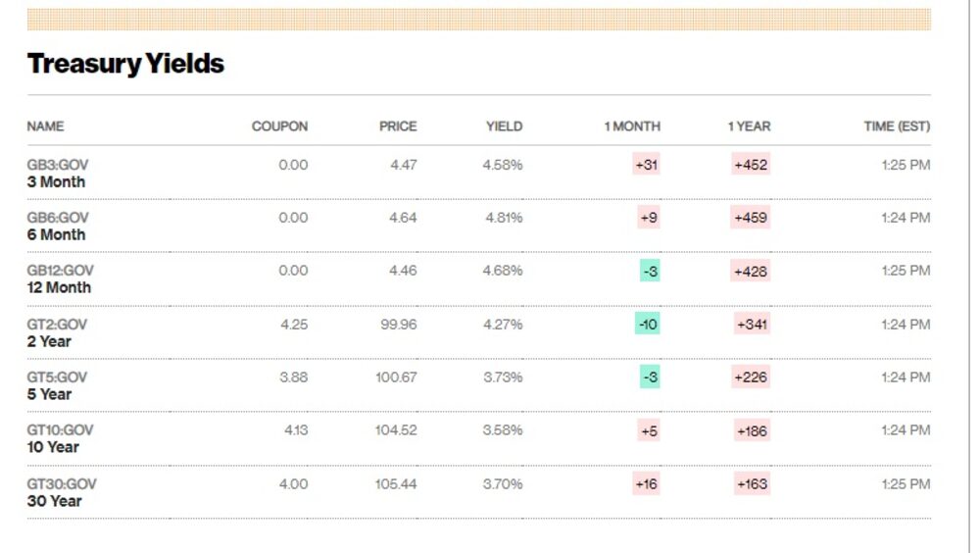The image size is (980, 553).
Task: Open the GT30:GOV 30 Year link
Action: pos(62,492)
